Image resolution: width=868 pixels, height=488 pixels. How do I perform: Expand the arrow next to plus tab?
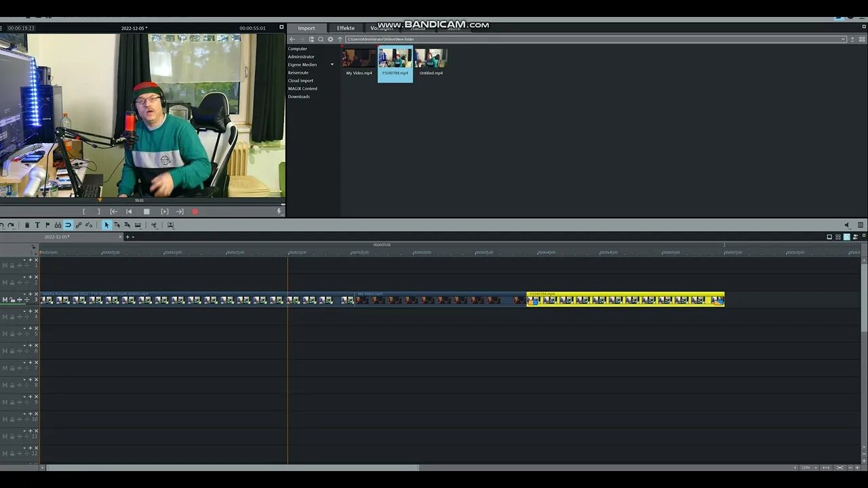(x=133, y=237)
